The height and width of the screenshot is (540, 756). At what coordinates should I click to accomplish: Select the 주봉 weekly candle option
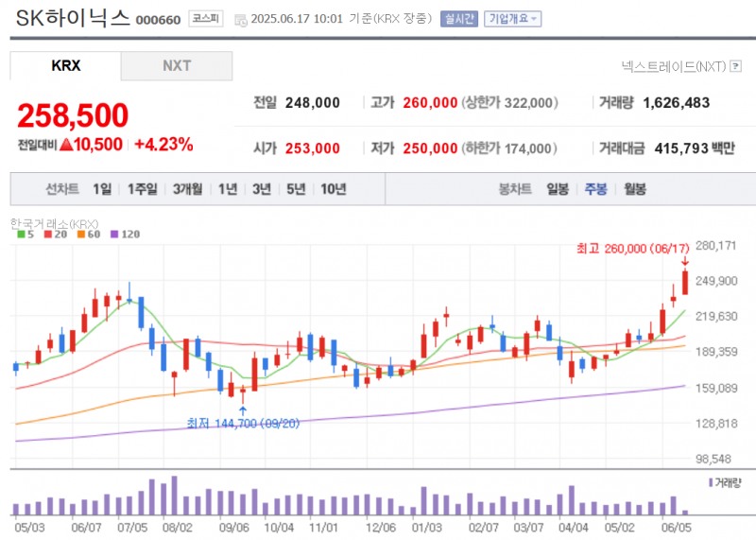pyautogui.click(x=595, y=189)
